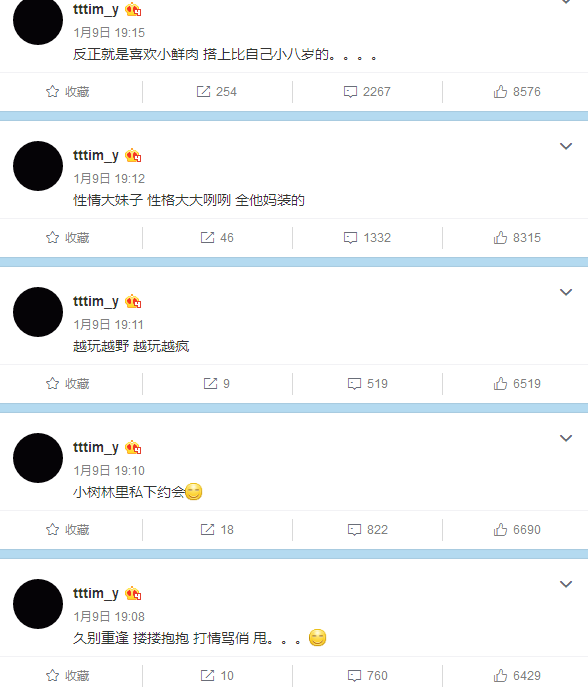Image resolution: width=588 pixels, height=695 pixels.
Task: Open timestamp link 1月9日 19:08
Action: (109, 617)
